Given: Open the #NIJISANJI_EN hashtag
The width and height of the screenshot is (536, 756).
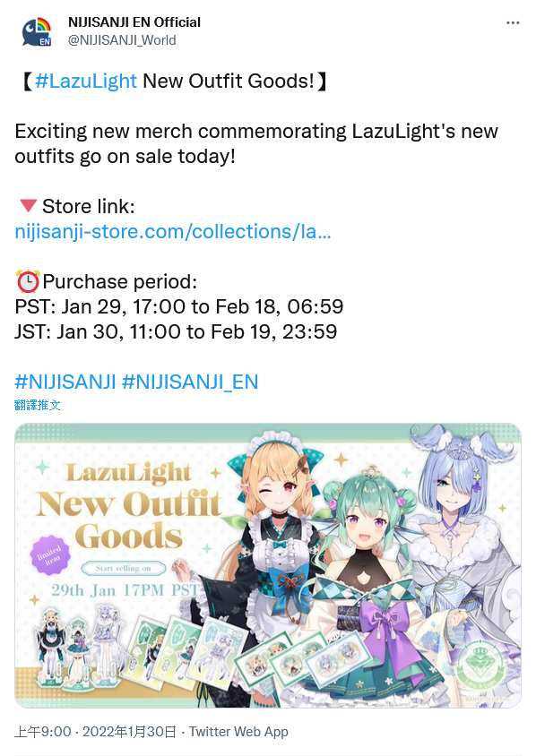Looking at the screenshot, I should (190, 382).
